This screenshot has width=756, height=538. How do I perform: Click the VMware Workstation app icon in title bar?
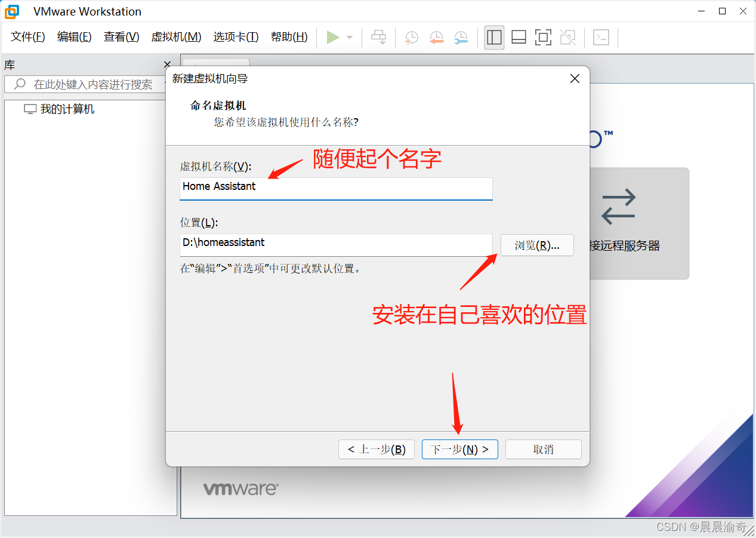coord(12,11)
